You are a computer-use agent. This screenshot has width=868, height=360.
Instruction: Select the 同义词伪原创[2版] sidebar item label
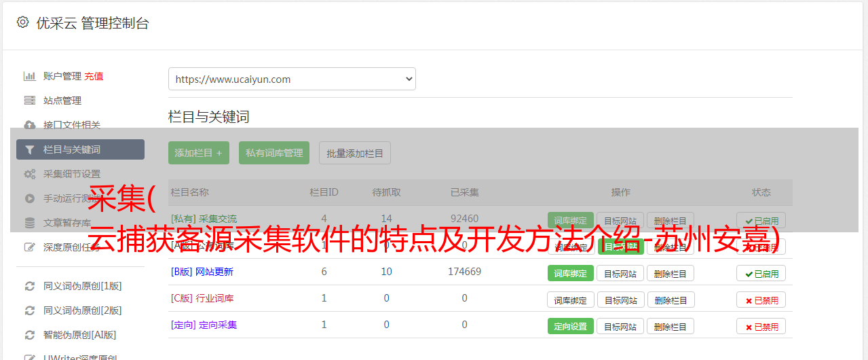pos(83,310)
